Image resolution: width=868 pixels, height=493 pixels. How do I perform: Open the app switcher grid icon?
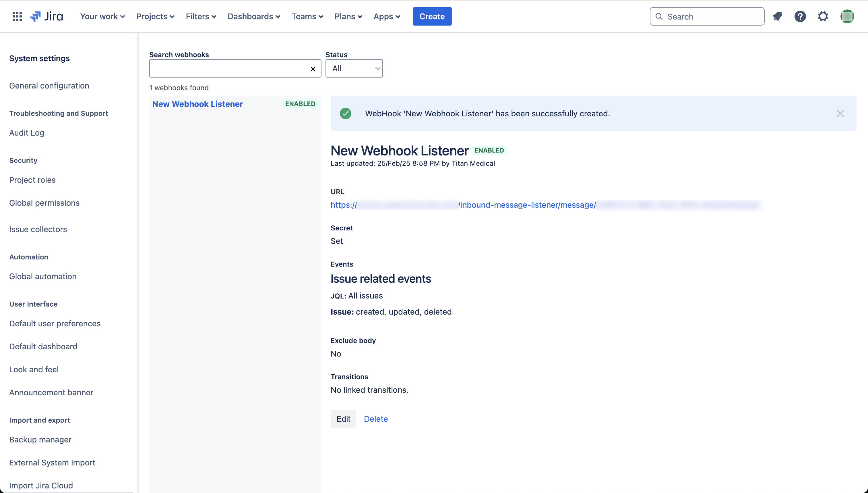click(x=17, y=16)
